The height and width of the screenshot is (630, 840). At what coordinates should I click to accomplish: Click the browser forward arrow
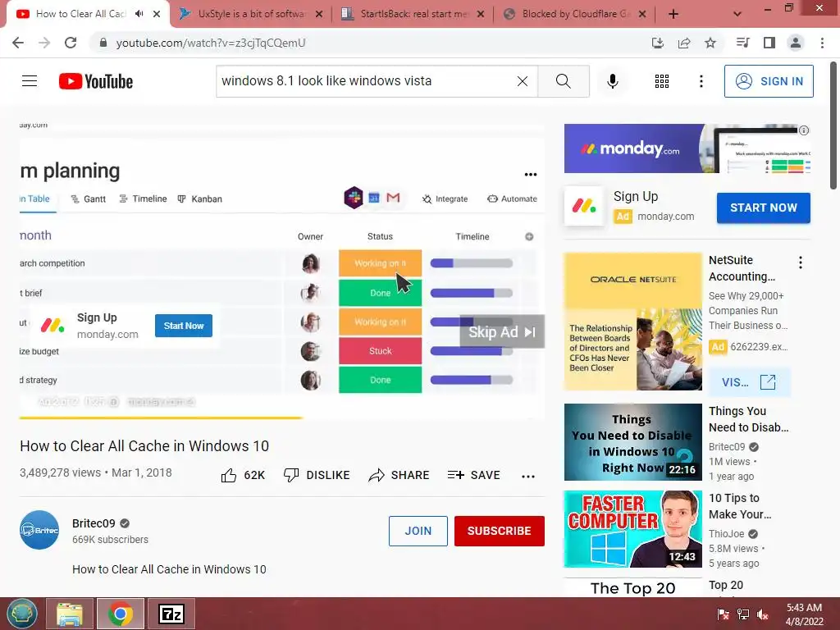point(44,43)
